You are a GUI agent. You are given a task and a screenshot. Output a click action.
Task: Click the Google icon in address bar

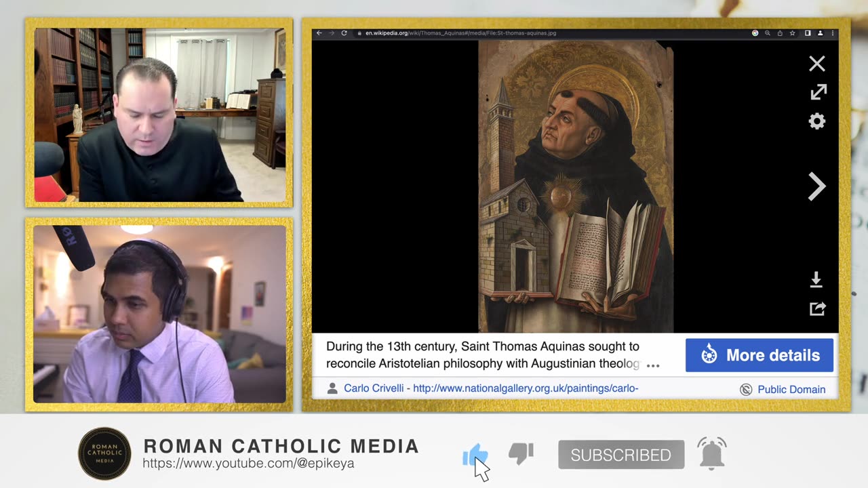pos(755,33)
